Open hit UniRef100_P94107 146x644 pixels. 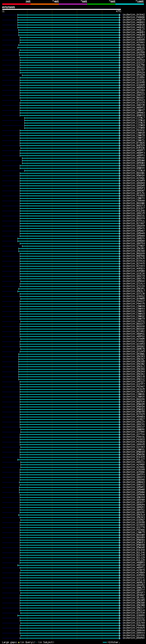click(134, 301)
